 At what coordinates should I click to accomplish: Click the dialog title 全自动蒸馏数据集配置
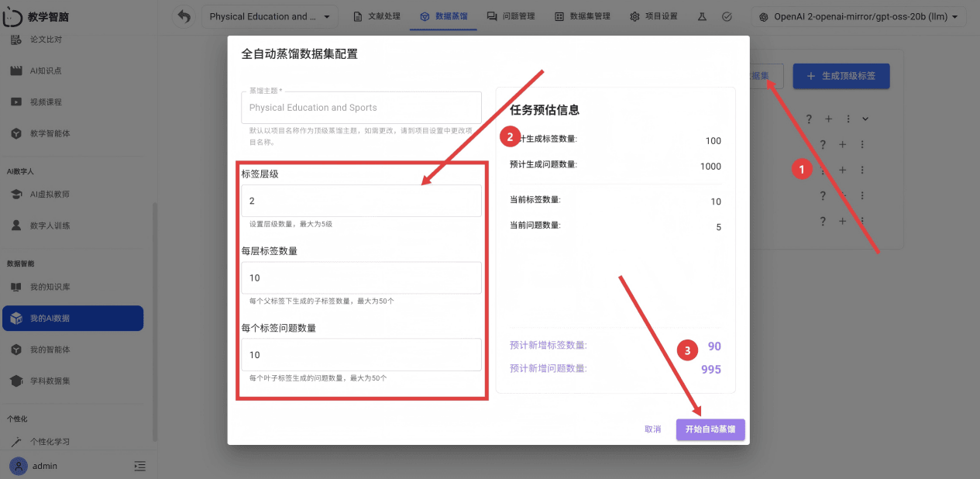click(x=299, y=54)
